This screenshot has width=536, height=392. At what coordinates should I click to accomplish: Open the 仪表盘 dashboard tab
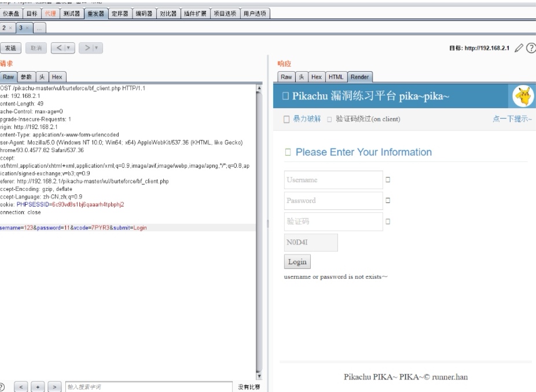(x=11, y=14)
